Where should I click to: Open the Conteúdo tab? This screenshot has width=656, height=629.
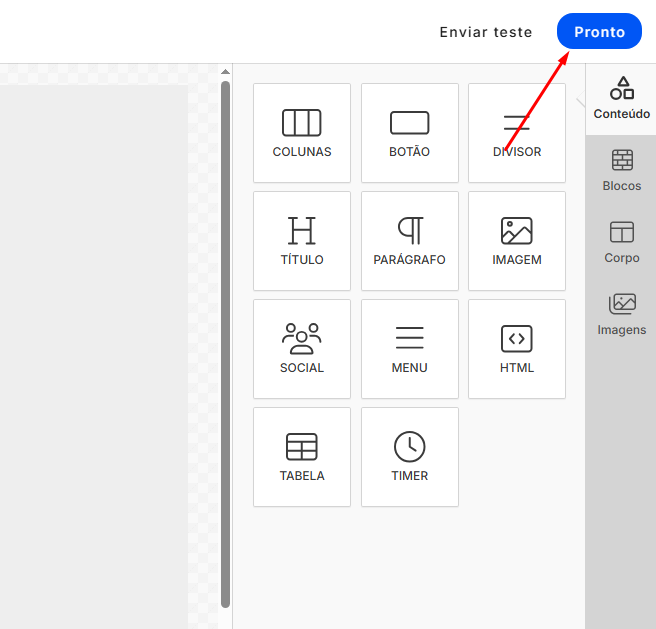pyautogui.click(x=621, y=99)
